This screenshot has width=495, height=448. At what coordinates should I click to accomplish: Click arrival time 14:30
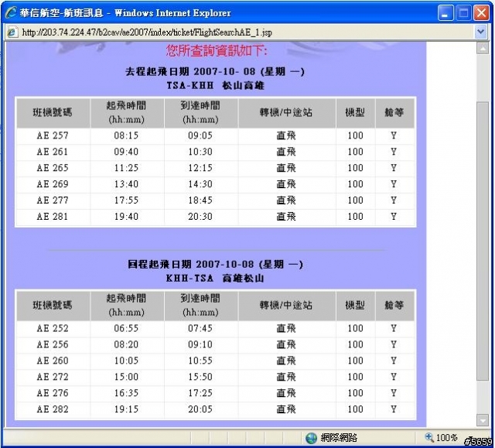200,184
